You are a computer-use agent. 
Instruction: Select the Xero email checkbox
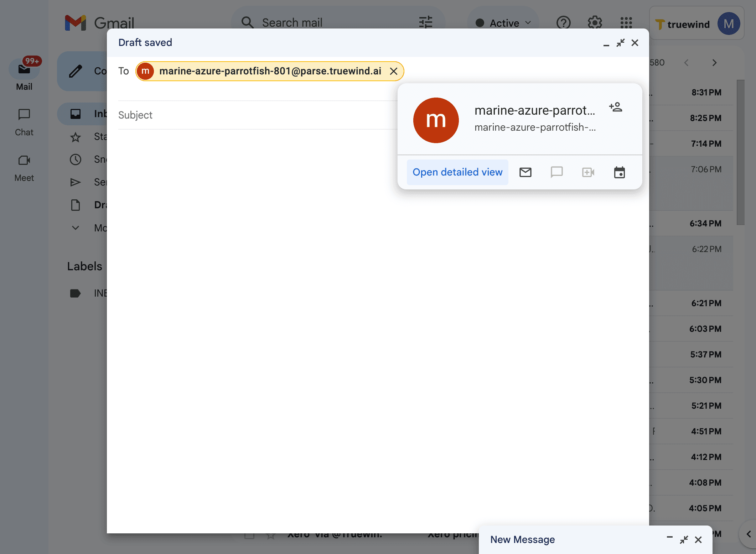249,534
